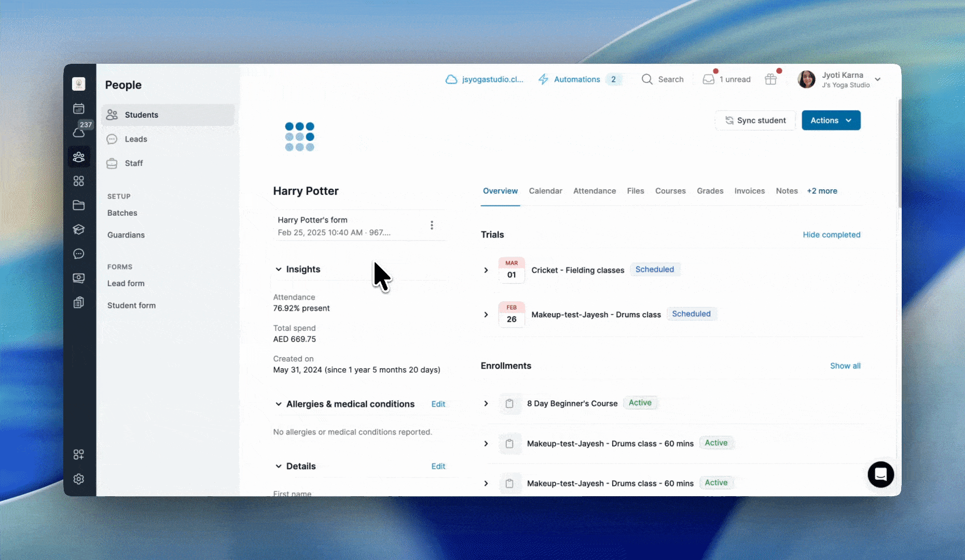Open the chat bubble sidebar icon

(x=79, y=254)
